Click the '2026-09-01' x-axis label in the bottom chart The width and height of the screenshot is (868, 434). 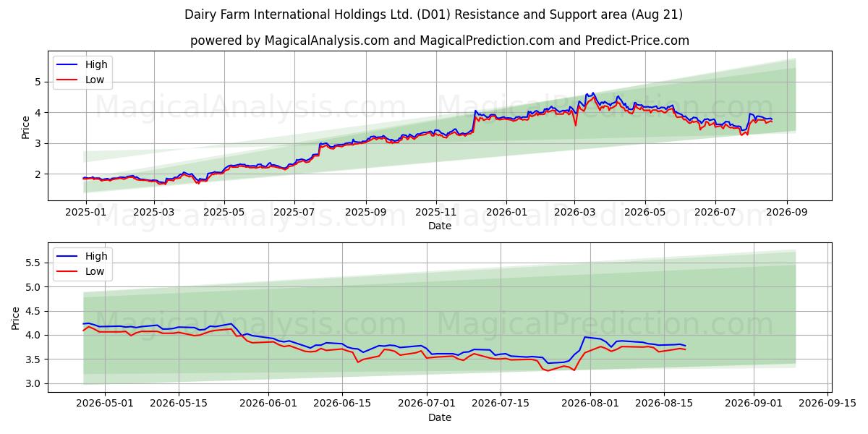pyautogui.click(x=754, y=404)
